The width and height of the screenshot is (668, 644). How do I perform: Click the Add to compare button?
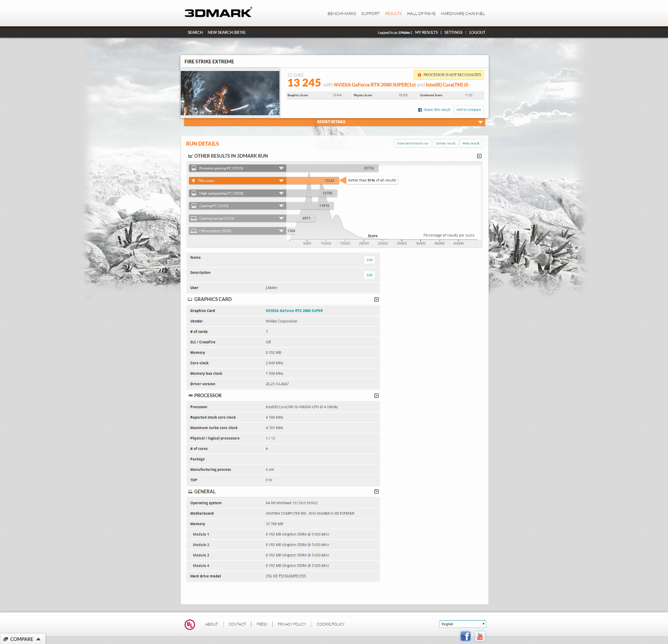coord(468,110)
